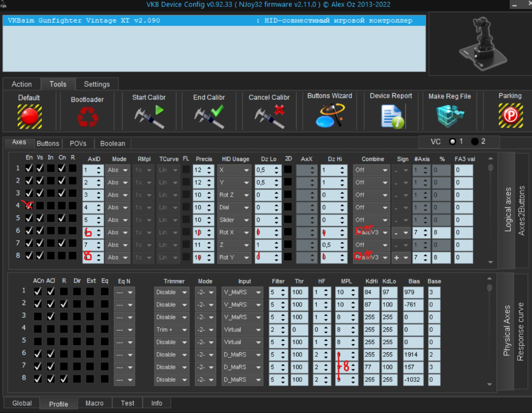Click the joystick device image
The width and height of the screenshot is (532, 413).
482,44
